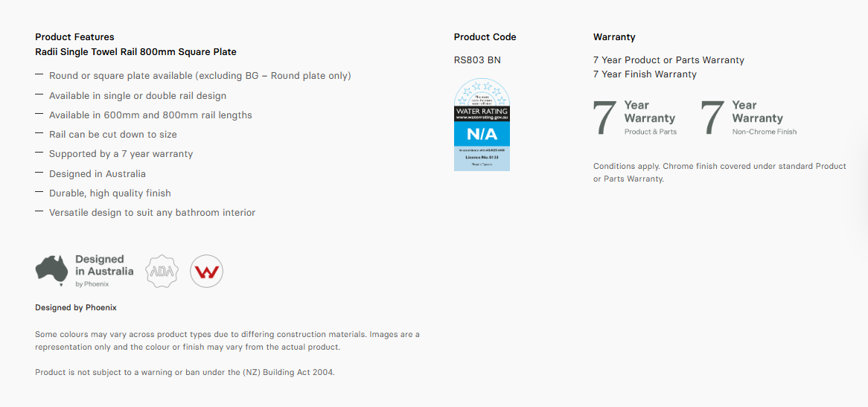Click the NZ Building Act 2004 statement

(x=185, y=372)
